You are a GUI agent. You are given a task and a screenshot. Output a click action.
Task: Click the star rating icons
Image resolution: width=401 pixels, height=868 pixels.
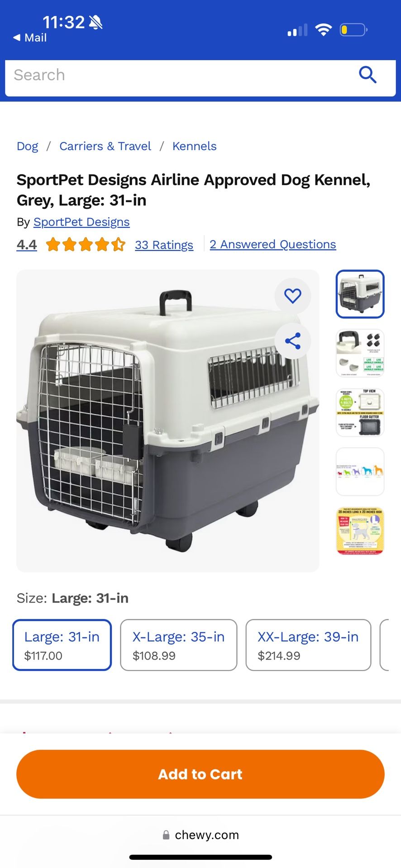86,245
